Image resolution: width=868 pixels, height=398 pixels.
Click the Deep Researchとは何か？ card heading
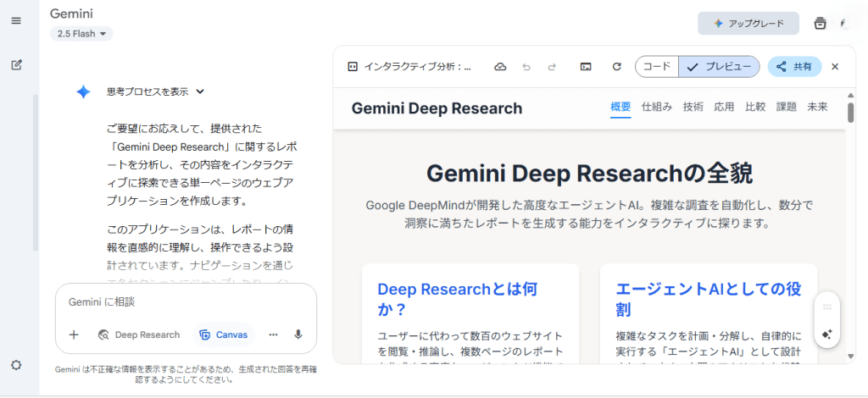458,299
